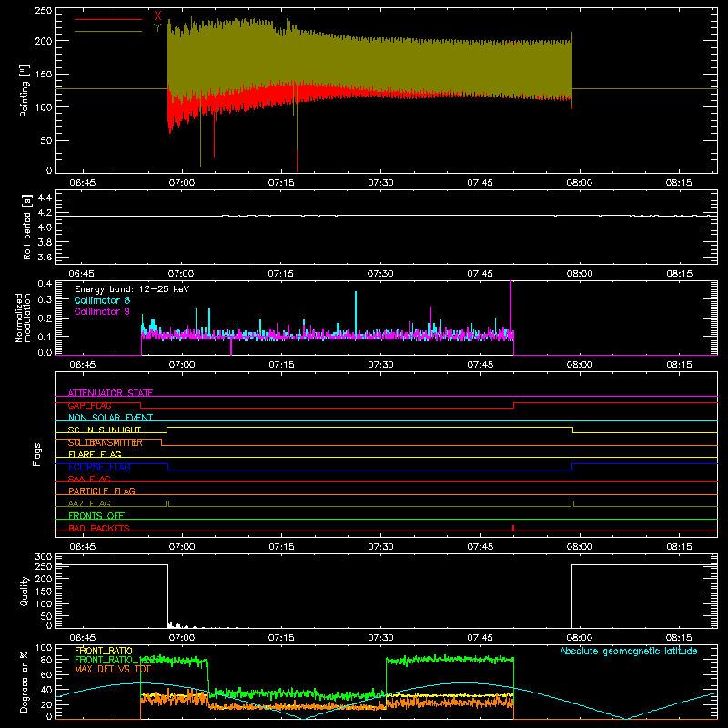
Task: Click the FLARE_FLAG label
Action: point(95,454)
